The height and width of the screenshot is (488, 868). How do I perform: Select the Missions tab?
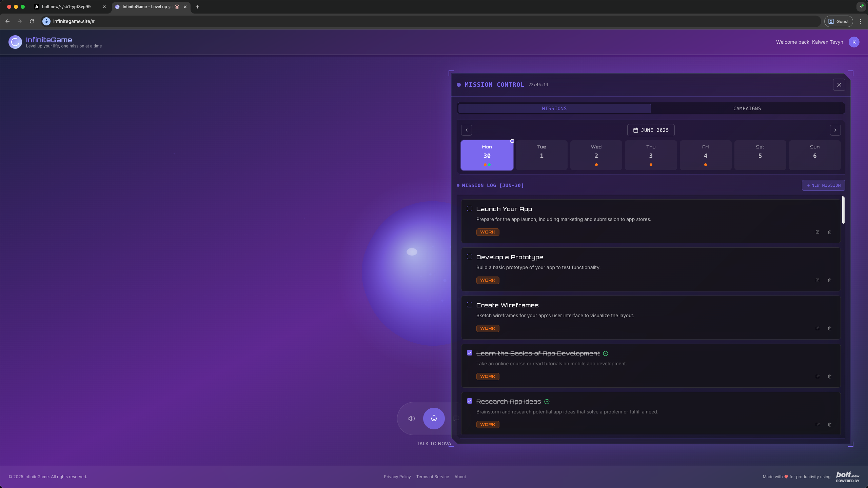[554, 108]
